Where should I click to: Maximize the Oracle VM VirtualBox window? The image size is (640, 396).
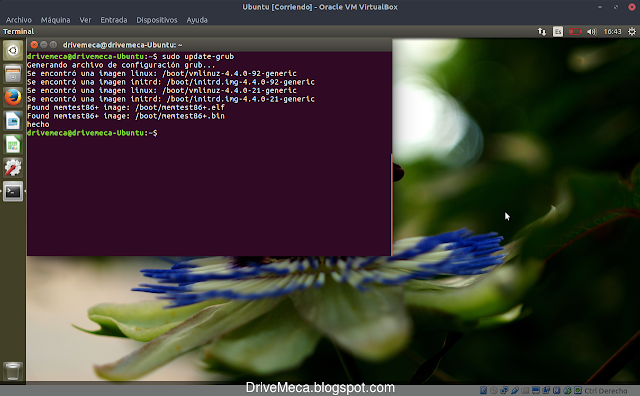tap(616, 7)
